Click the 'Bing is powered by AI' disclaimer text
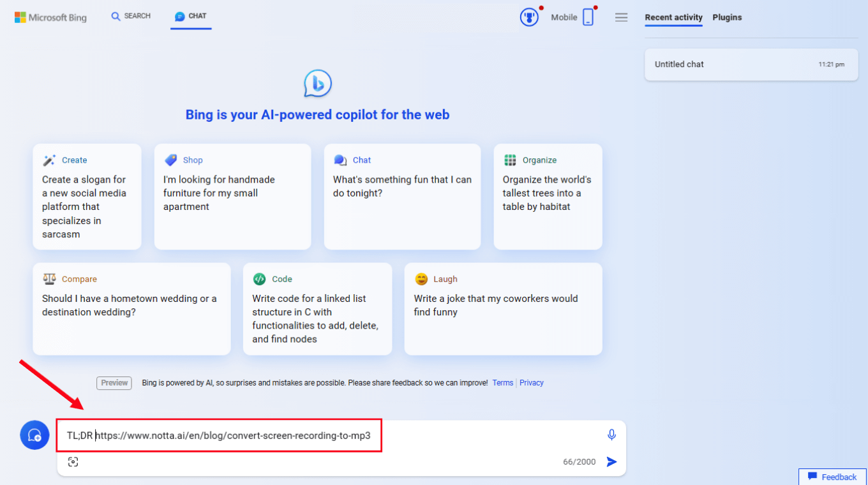The height and width of the screenshot is (485, 868). tap(315, 383)
